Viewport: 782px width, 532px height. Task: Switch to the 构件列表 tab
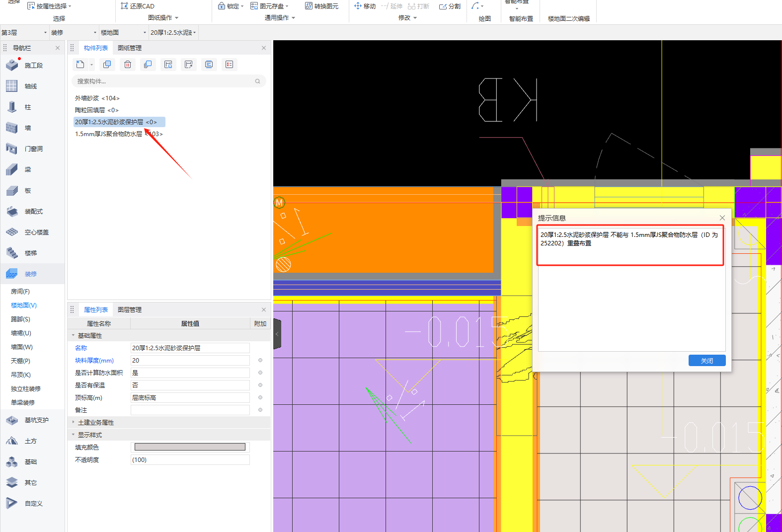pos(96,48)
